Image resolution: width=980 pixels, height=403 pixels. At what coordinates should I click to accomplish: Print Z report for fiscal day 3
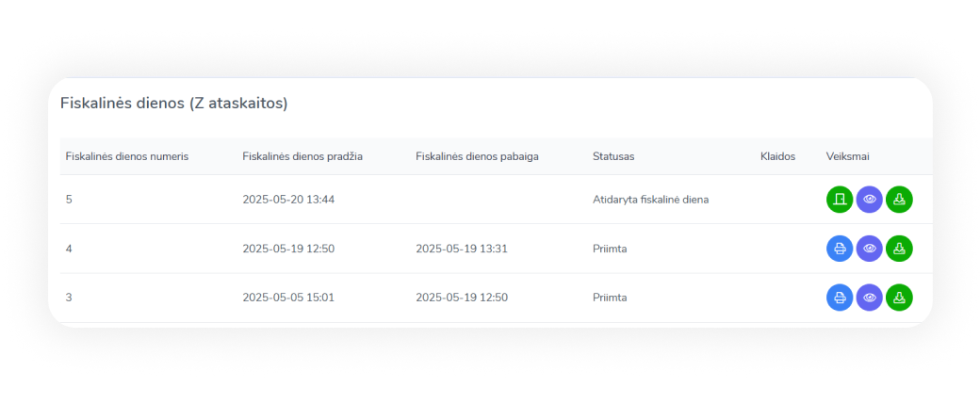[x=840, y=298]
